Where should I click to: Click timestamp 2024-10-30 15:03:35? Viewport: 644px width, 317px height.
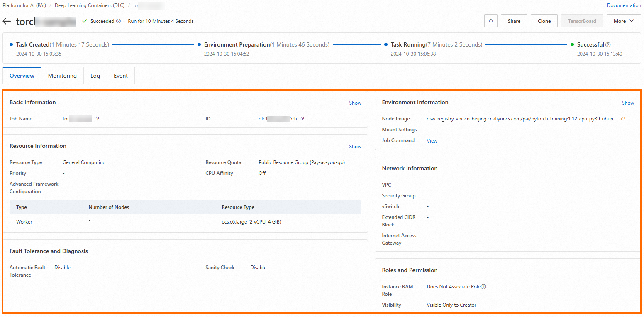[39, 54]
